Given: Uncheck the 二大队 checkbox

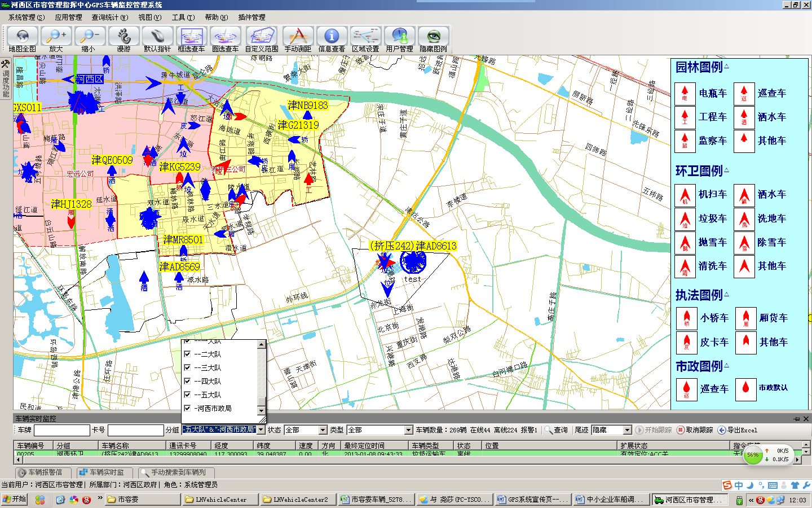Looking at the screenshot, I should tap(187, 354).
